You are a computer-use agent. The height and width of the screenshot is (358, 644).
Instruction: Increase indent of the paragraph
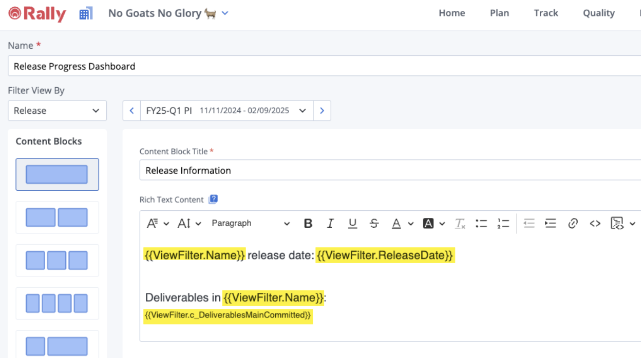click(551, 224)
